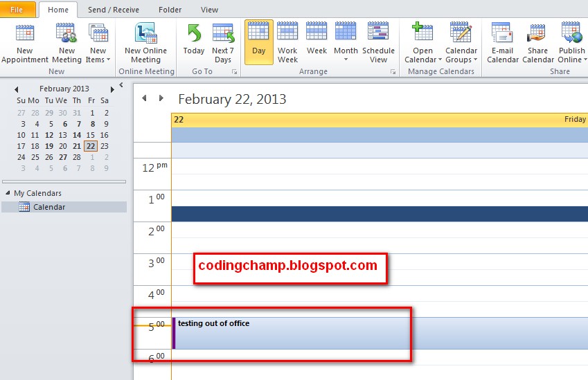
Task: Select February 22 in date navigator
Action: pyautogui.click(x=91, y=146)
